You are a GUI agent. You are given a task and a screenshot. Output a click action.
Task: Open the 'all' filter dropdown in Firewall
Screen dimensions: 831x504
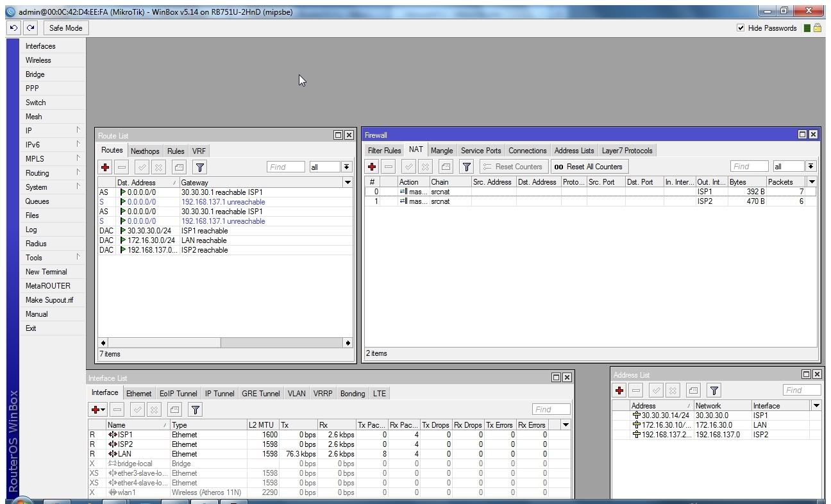tap(810, 167)
